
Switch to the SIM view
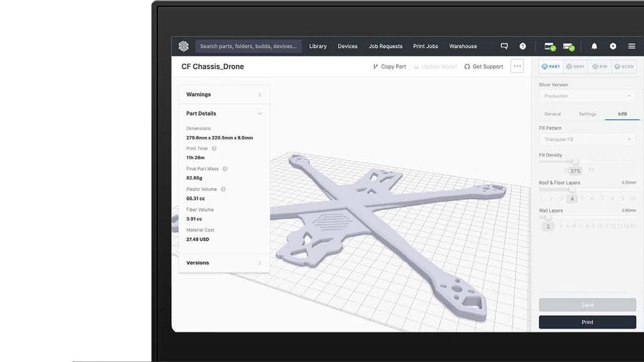click(x=599, y=66)
